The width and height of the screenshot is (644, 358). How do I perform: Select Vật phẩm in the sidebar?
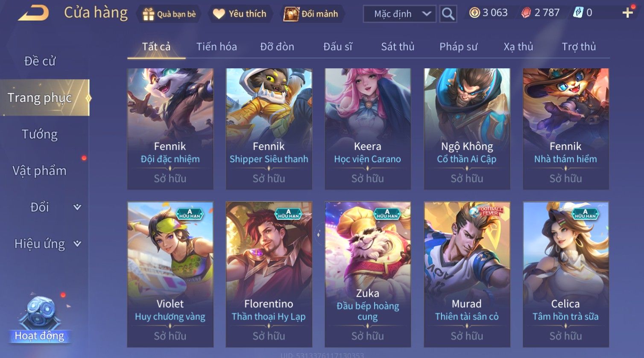pyautogui.click(x=40, y=171)
